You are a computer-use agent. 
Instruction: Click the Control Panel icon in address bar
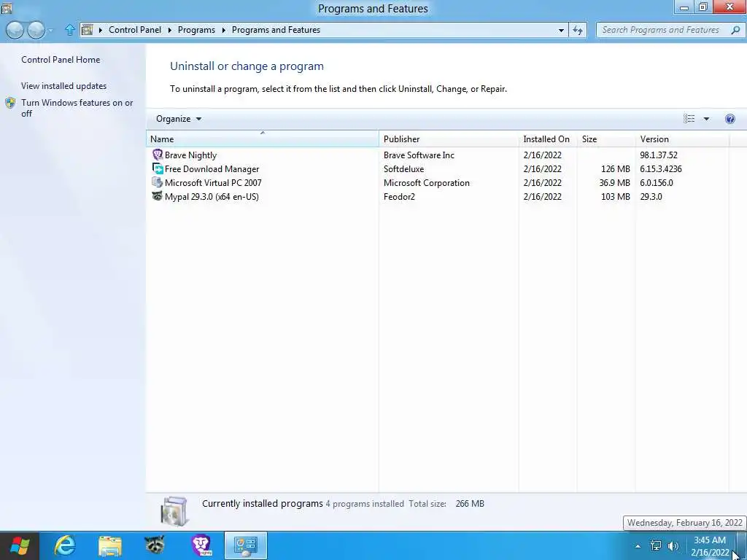(88, 30)
